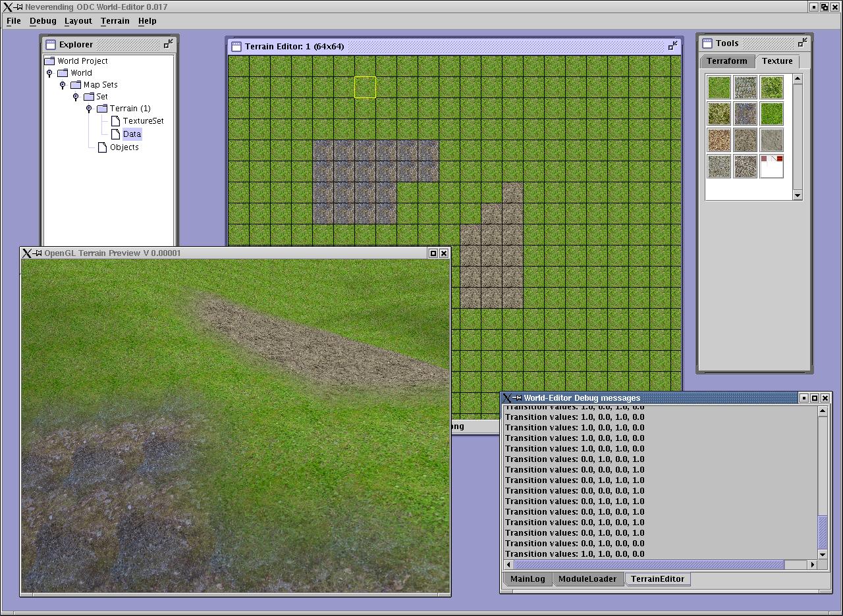Switch to the Terraform tab in Tools
Viewport: 843px width, 616px height.
[727, 61]
